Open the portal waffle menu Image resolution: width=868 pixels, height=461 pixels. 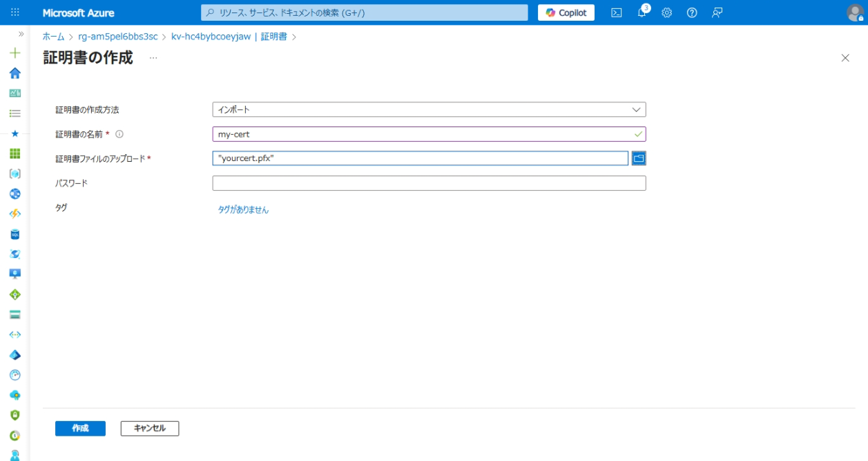15,12
